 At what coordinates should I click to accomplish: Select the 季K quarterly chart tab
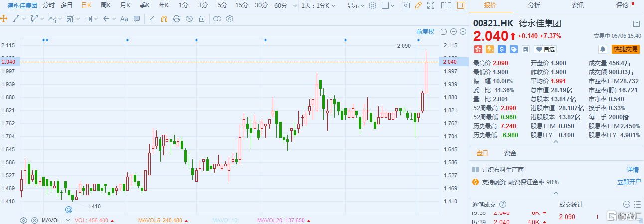(145, 6)
